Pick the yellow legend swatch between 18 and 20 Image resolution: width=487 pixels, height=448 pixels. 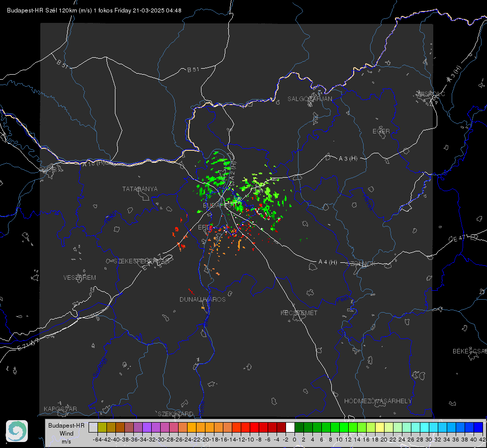(380, 427)
